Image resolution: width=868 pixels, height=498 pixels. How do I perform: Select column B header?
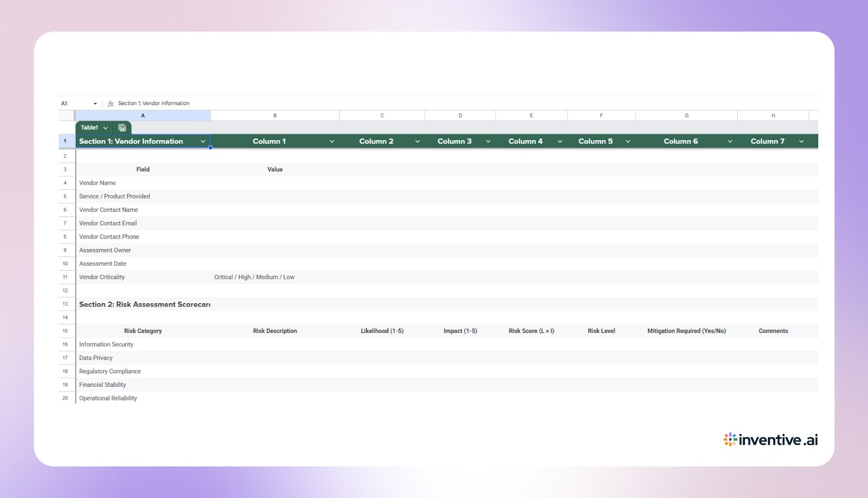pyautogui.click(x=275, y=115)
